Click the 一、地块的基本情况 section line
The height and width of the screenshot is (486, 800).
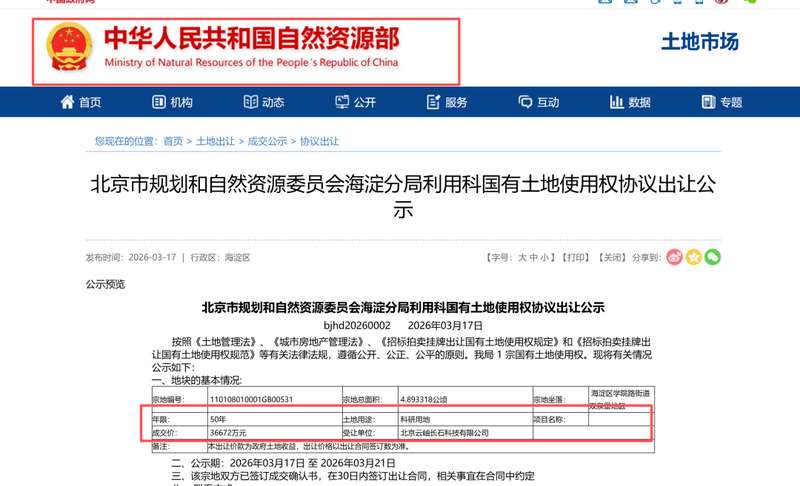197,380
